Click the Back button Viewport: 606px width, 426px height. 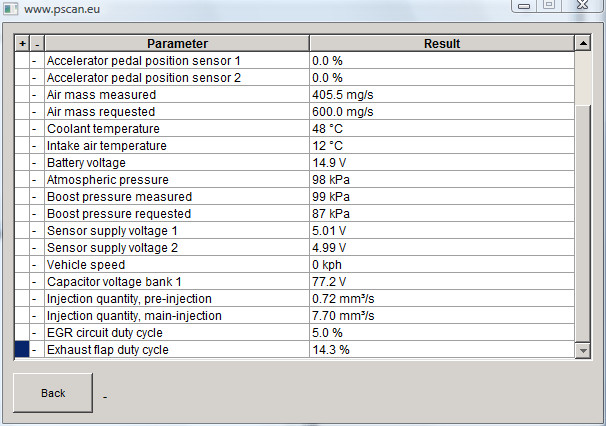click(53, 393)
